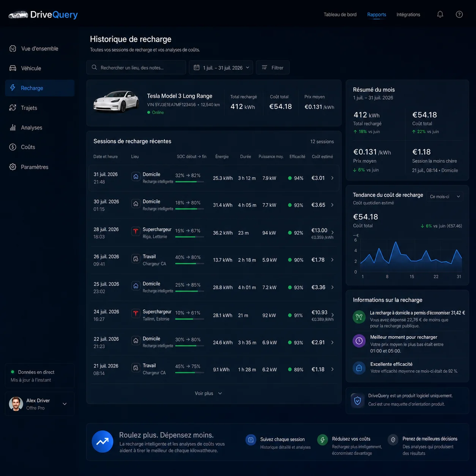This screenshot has width=476, height=476.
Task: Open details chevron for 28 juil. 2026 session
Action: [333, 232]
